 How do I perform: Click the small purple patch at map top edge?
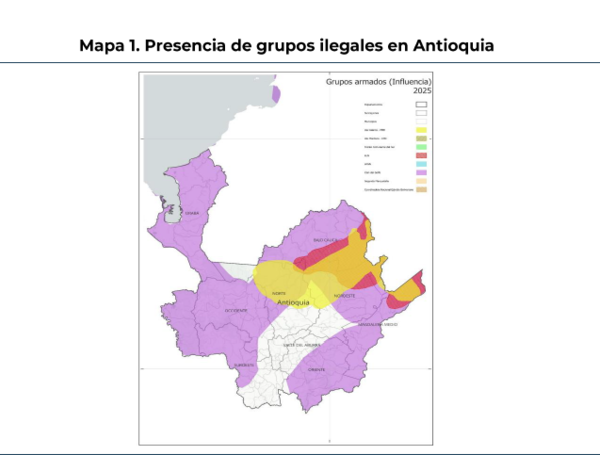click(x=276, y=94)
